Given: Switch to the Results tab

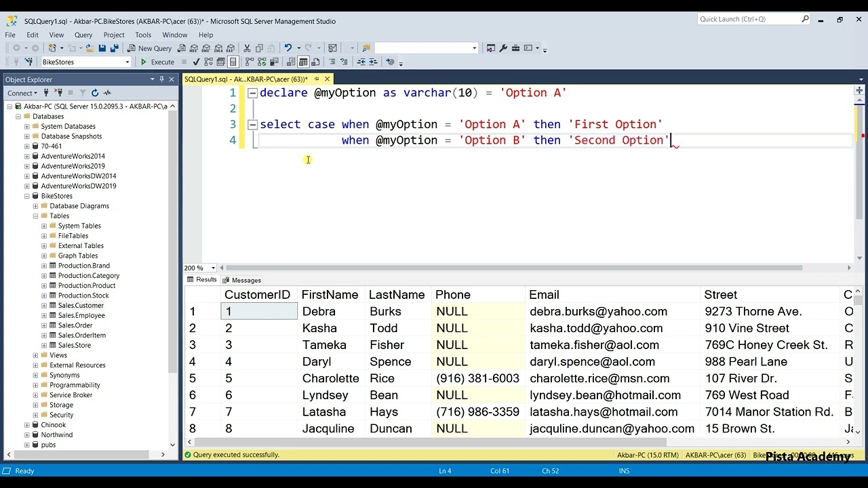Looking at the screenshot, I should click(201, 280).
